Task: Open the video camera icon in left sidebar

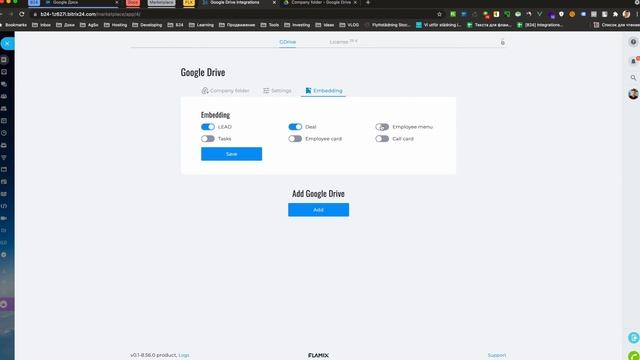Action: pyautogui.click(x=4, y=218)
